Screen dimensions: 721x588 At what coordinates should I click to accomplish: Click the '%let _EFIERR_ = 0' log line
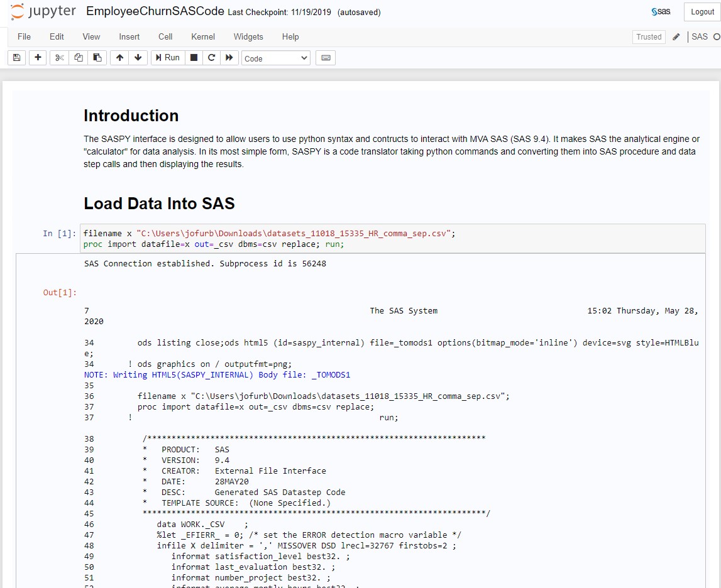(x=309, y=535)
